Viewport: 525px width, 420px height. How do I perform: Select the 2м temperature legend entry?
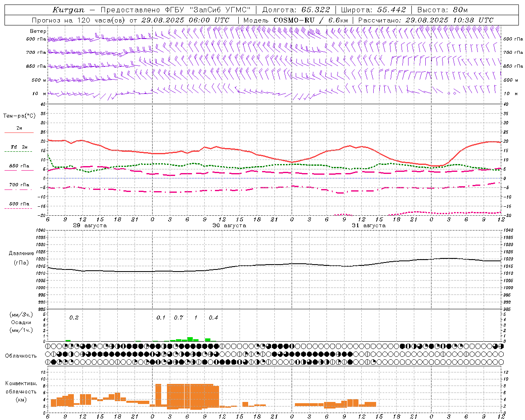point(19,128)
